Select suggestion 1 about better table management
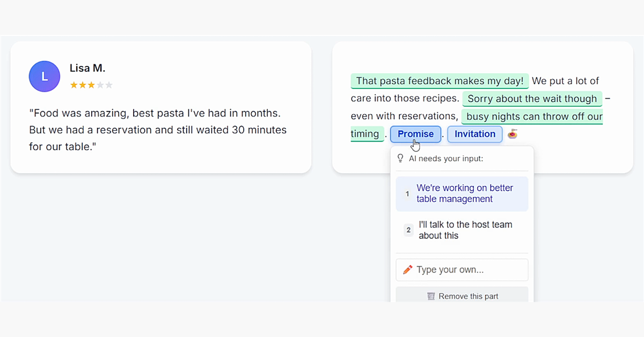Viewport: 644px width, 337px height. tap(462, 193)
